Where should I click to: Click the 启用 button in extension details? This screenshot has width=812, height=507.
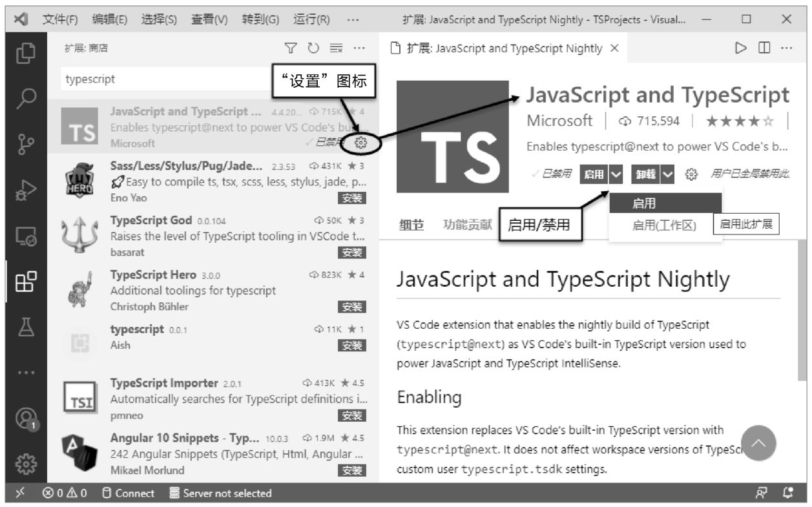594,174
